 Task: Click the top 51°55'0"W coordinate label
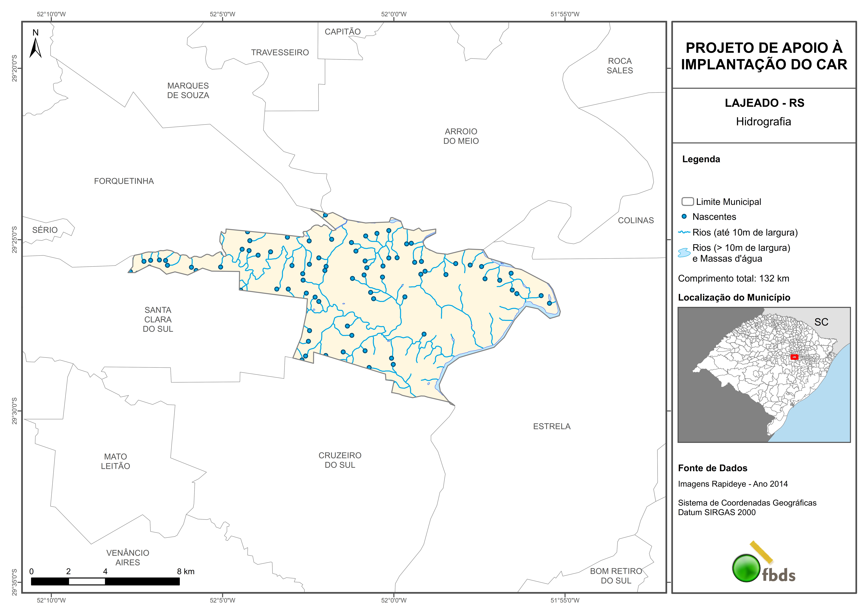[565, 14]
